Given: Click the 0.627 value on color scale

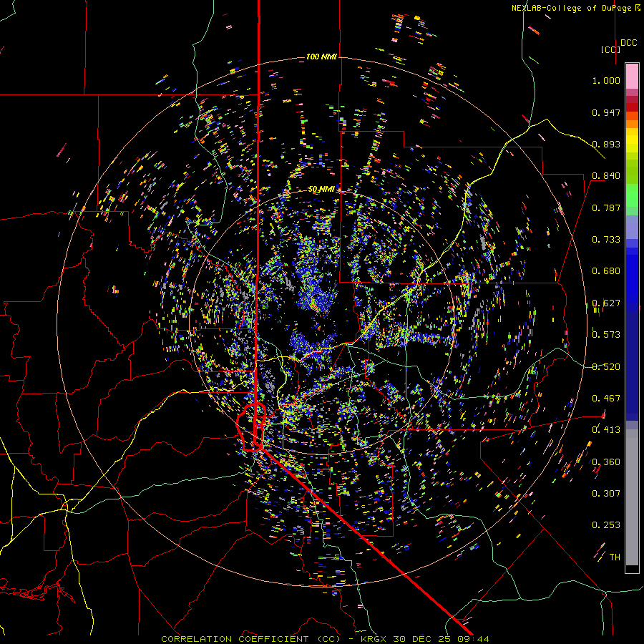Looking at the screenshot, I should (x=606, y=303).
